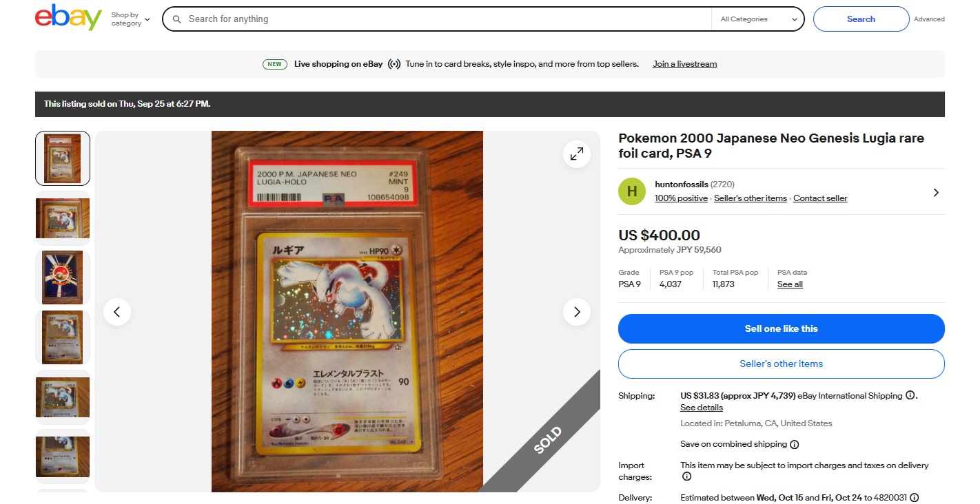This screenshot has width=980, height=504.
Task: View PSA data See all link
Action: coord(790,284)
